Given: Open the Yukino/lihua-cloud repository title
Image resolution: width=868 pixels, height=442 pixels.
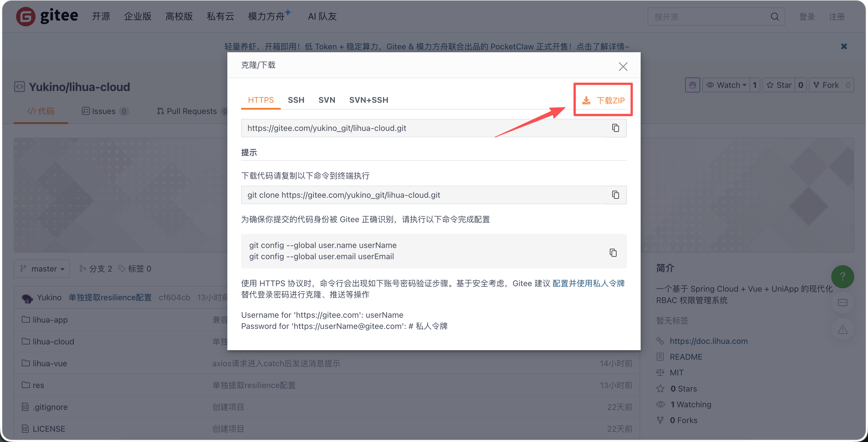Looking at the screenshot, I should (x=80, y=87).
